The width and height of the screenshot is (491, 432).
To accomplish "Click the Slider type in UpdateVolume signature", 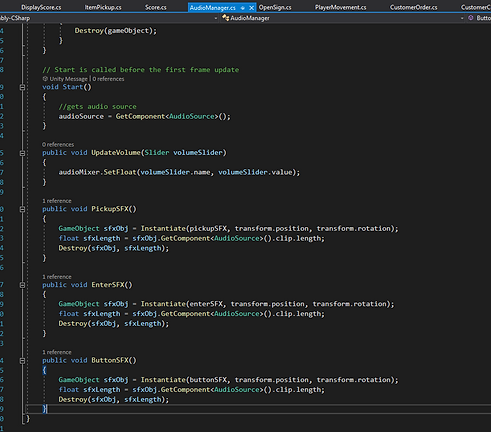I will coord(157,153).
